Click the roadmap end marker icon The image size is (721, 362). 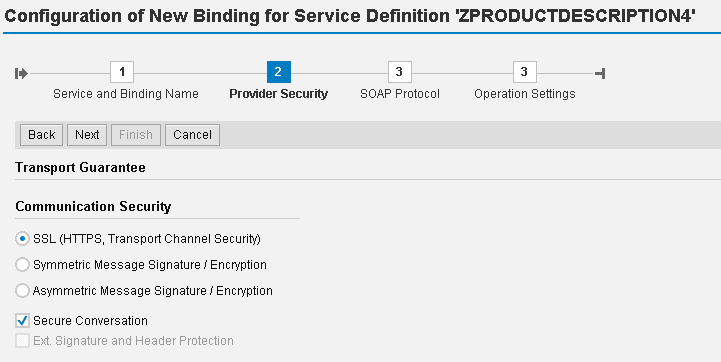(600, 73)
